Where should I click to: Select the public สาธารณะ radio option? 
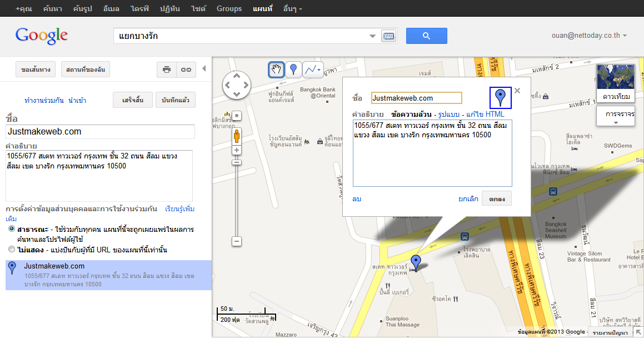point(12,228)
